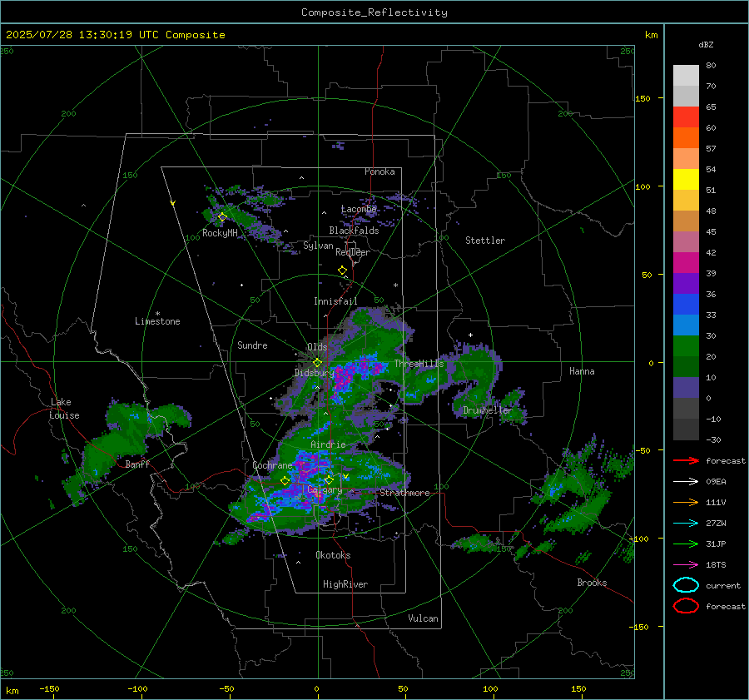Click the asterisk marker above the Limestone label
This screenshot has height=700, width=749.
[157, 314]
